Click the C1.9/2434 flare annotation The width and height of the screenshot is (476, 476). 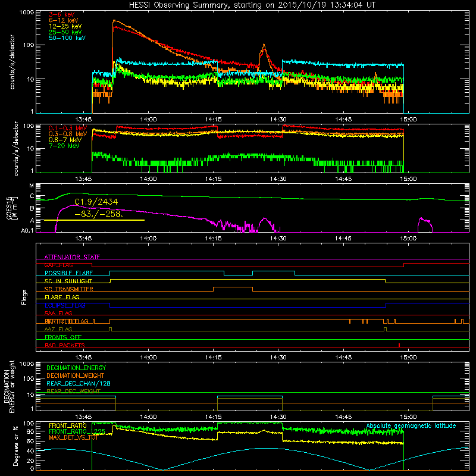pyautogui.click(x=96, y=202)
